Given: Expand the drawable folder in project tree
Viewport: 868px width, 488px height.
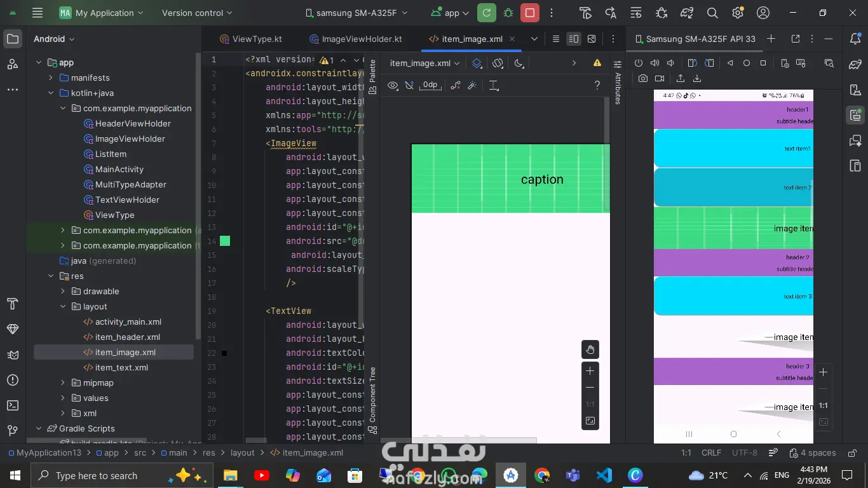Looking at the screenshot, I should click(62, 291).
